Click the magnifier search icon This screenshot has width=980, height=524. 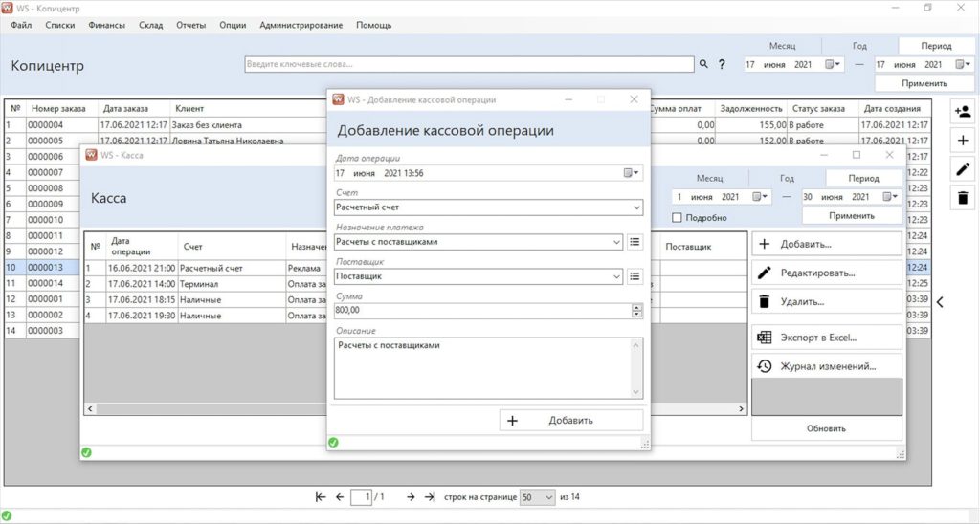coord(703,64)
